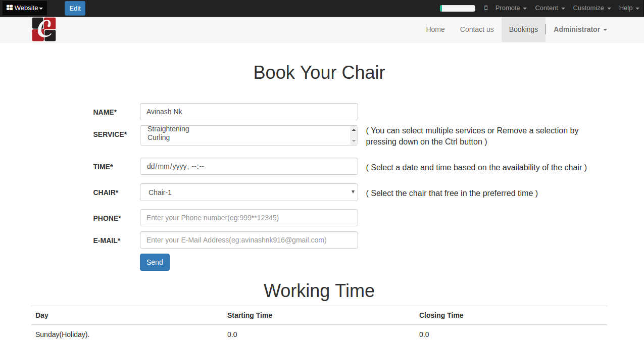Click the date and time input field
This screenshot has width=644, height=341.
tap(249, 167)
